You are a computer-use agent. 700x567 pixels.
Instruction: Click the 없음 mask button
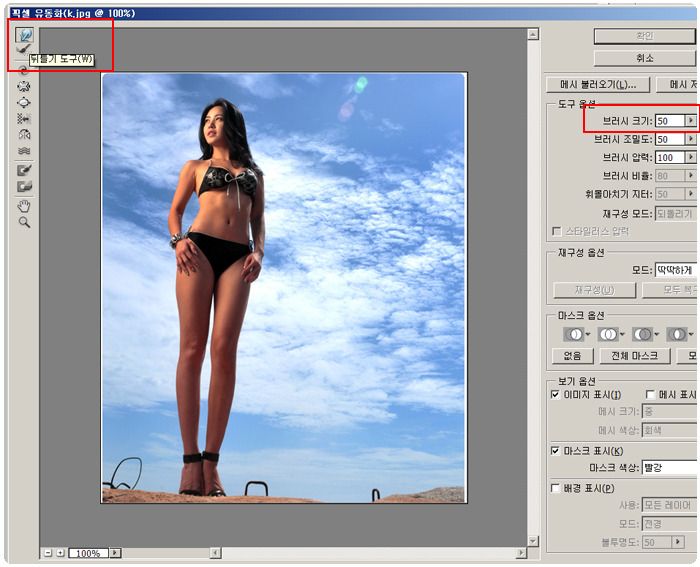pos(573,356)
